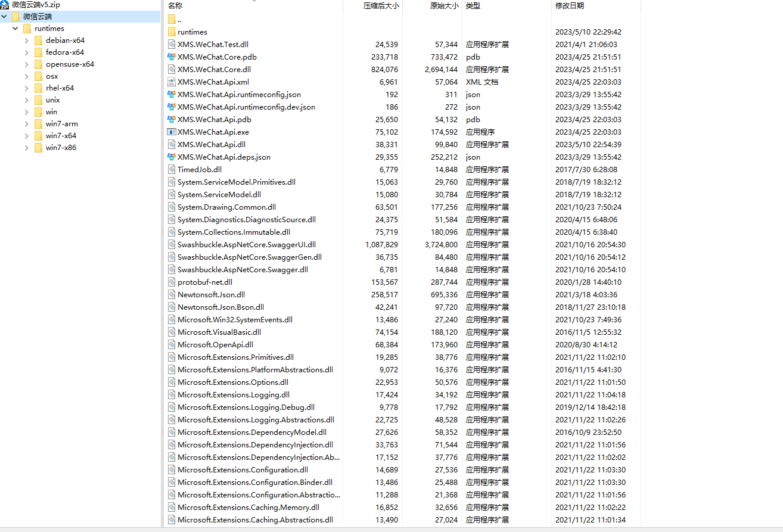The height and width of the screenshot is (532, 783).
Task: Click the 微信云端 folder icon in tree
Action: (x=16, y=17)
